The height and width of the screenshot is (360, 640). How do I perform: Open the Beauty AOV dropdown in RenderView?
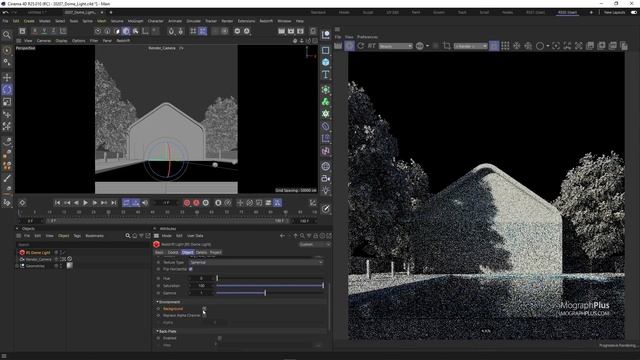396,46
